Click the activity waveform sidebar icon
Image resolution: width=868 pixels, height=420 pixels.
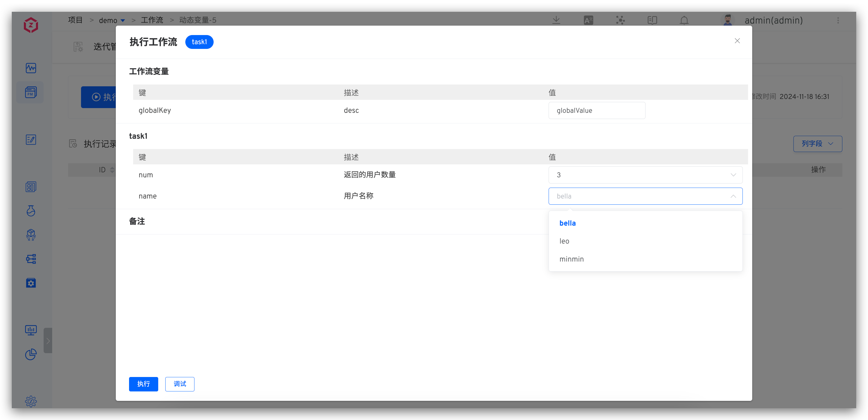tap(31, 68)
